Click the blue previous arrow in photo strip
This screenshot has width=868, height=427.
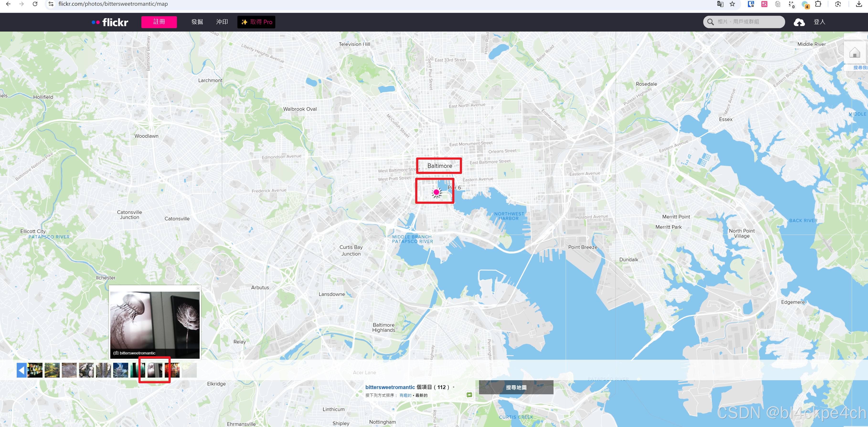click(21, 370)
